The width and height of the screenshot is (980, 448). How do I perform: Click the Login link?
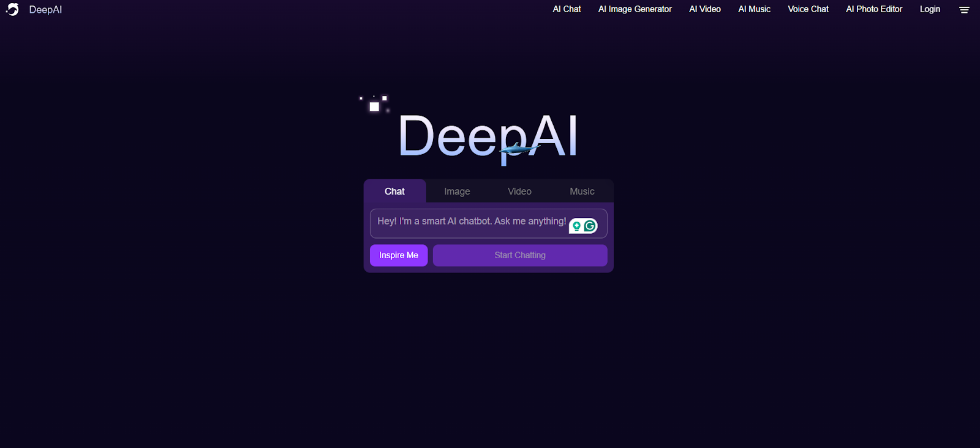930,9
